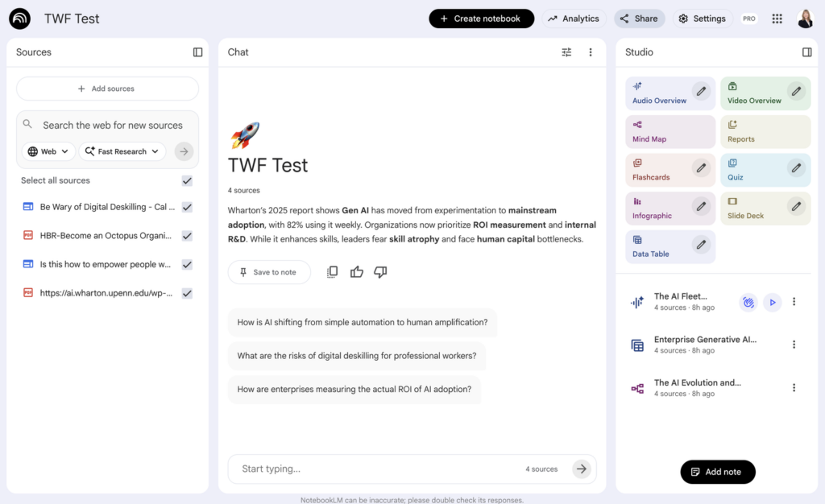Open the three-dot menu for Enterprise Generative AI
The height and width of the screenshot is (504, 825).
[x=794, y=344]
